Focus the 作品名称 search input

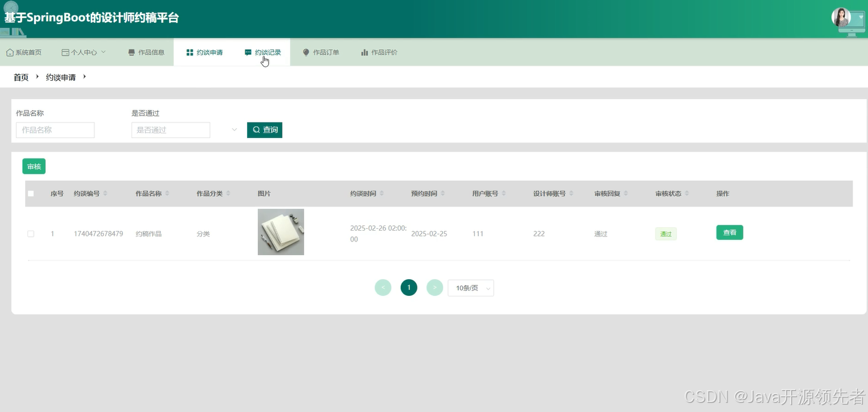tap(55, 130)
